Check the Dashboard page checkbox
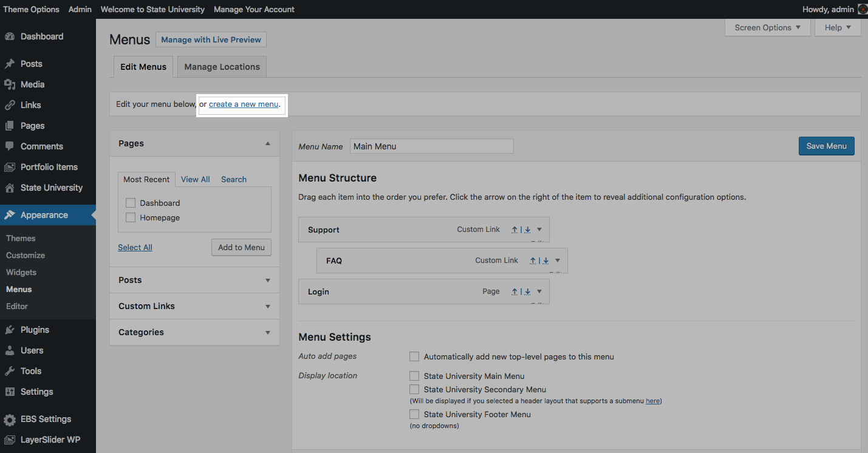Viewport: 868px width, 453px height. click(131, 203)
